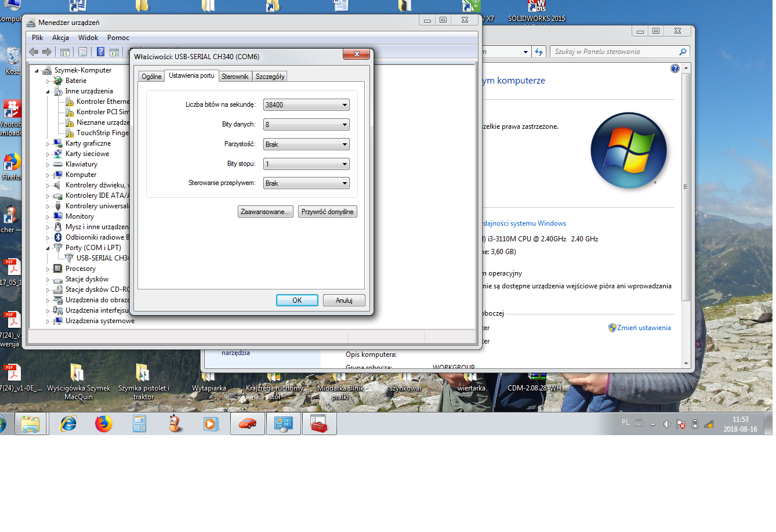776x532 pixels.
Task: Open Windows Explorer from the taskbar
Action: 30,424
